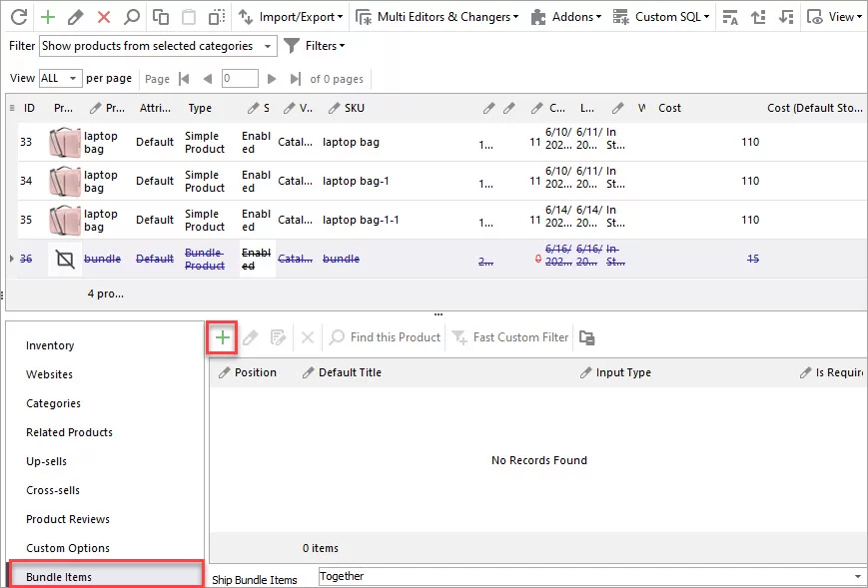Open the Inventory tab
Image resolution: width=868 pixels, height=588 pixels.
tap(50, 345)
